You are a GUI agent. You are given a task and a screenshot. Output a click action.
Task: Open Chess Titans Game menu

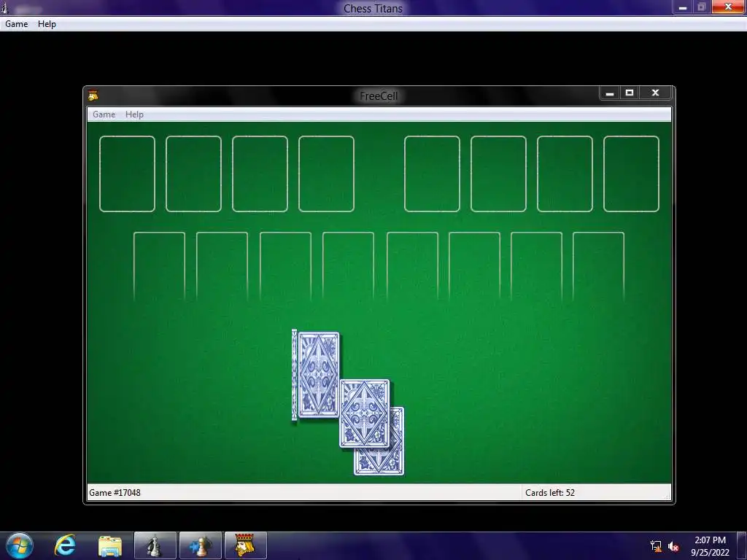[17, 24]
